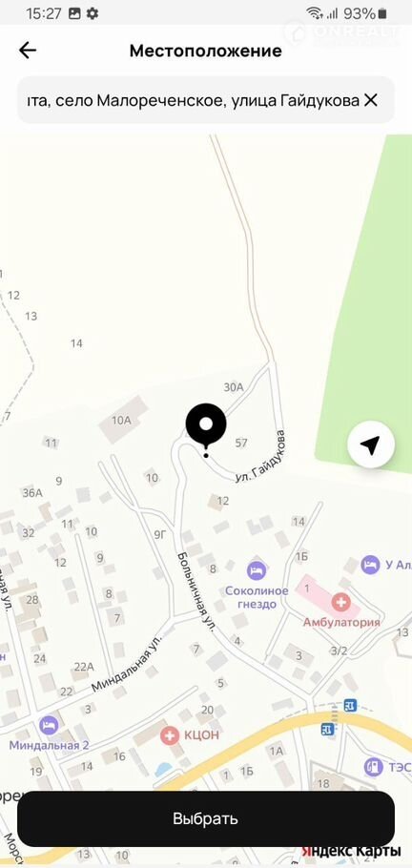Screen dimensions: 412x868
Task: Select the Амбулатория medical cross icon
Action: 341,601
